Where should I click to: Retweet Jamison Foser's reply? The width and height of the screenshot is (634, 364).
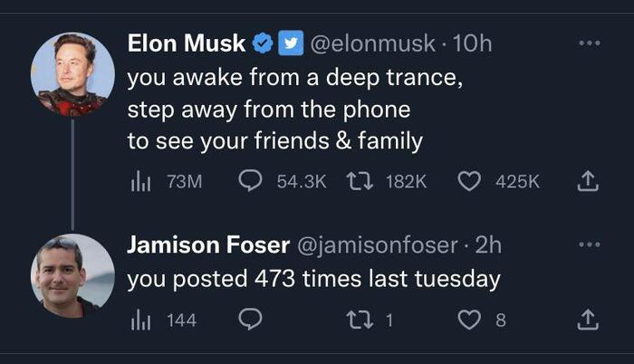pos(362,320)
